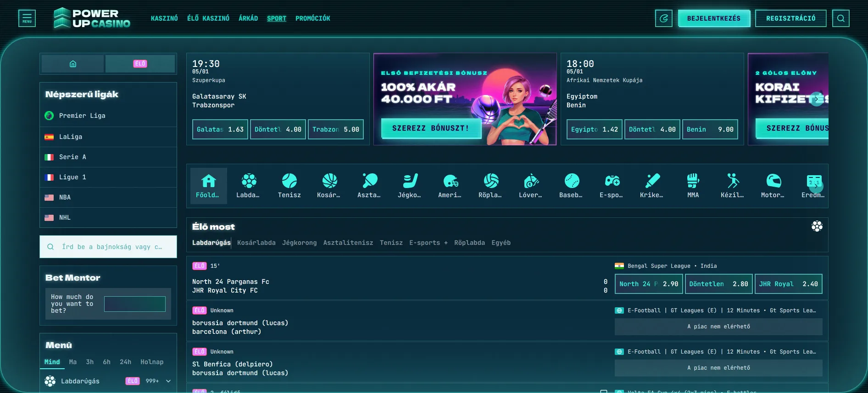Click the Power Up Casino logo
The width and height of the screenshot is (868, 393).
tap(92, 18)
